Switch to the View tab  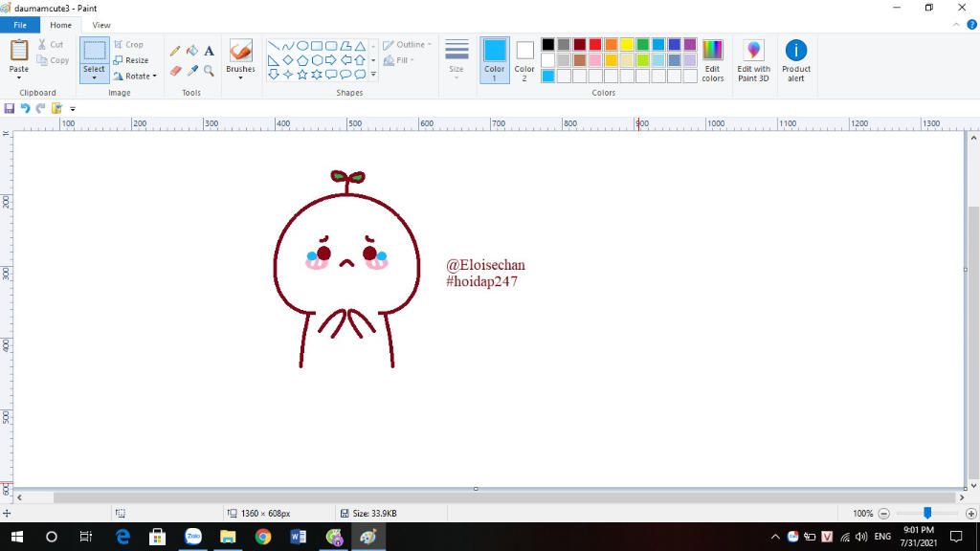pyautogui.click(x=101, y=25)
